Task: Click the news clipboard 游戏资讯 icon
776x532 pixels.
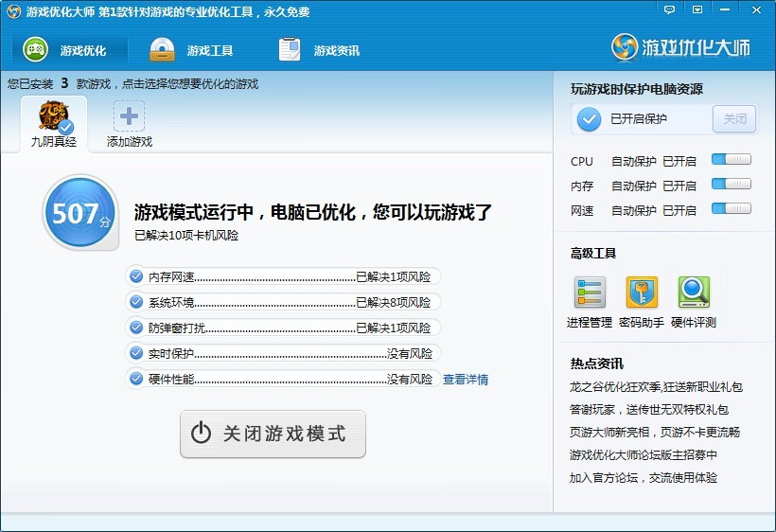Action: point(290,49)
